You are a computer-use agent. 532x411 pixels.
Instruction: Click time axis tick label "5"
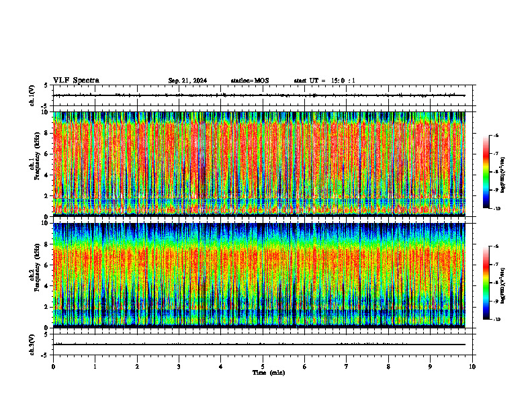pos(263,367)
